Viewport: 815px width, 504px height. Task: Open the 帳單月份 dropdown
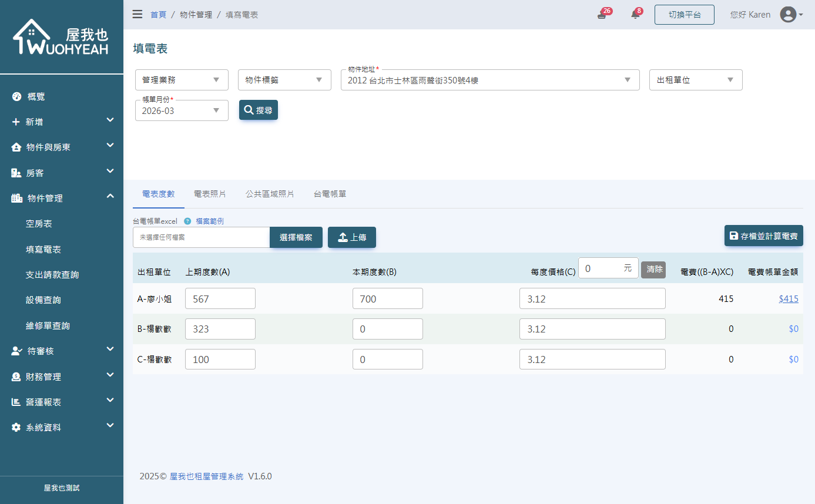[182, 110]
